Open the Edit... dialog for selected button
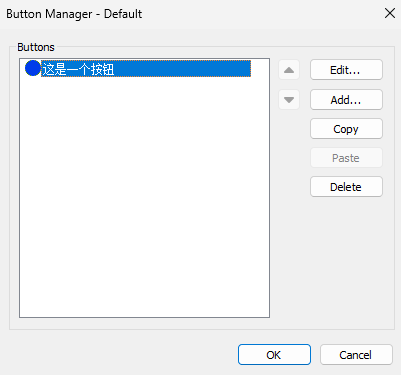This screenshot has width=401, height=375. point(346,70)
